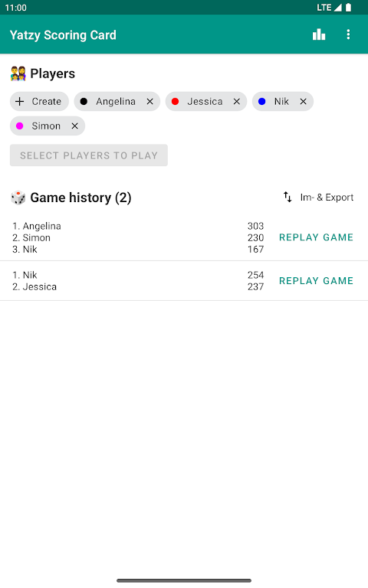
Task: Toggle the Nik player chip
Action: click(282, 102)
